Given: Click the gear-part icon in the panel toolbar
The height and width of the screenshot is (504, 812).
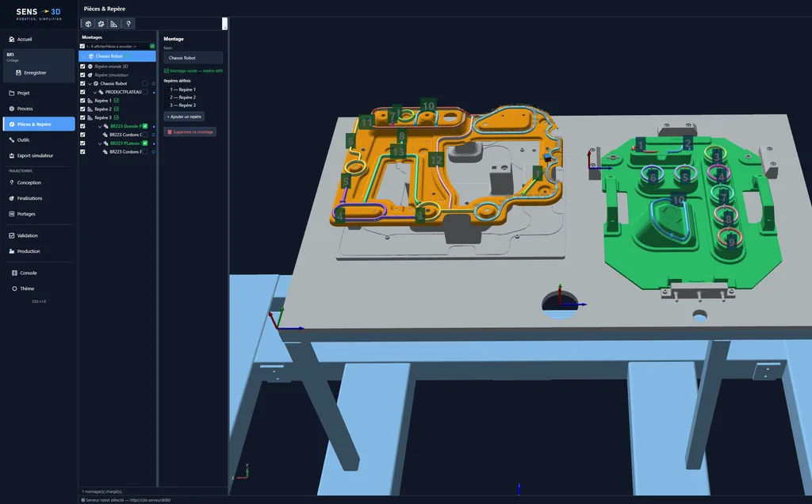Looking at the screenshot, I should 101,24.
